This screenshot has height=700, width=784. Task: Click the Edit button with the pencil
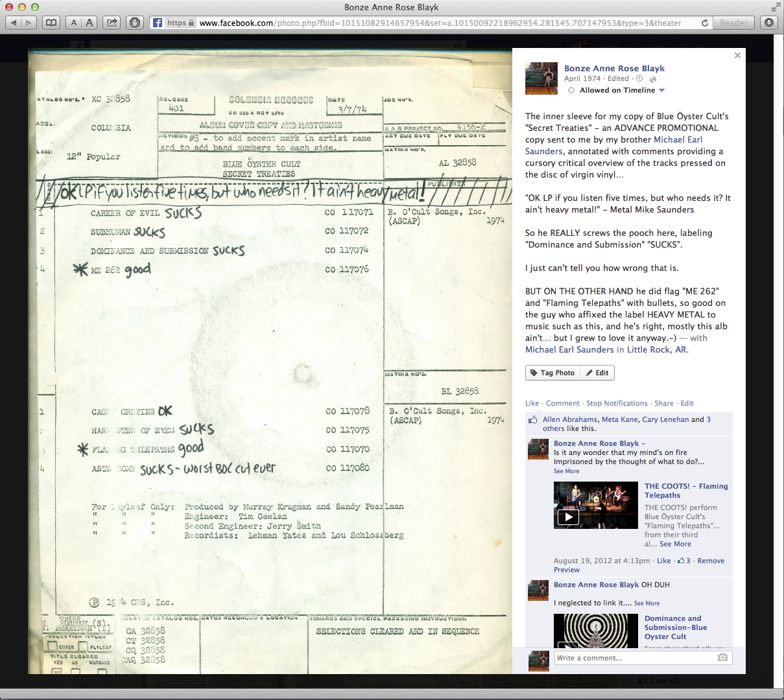[x=597, y=373]
